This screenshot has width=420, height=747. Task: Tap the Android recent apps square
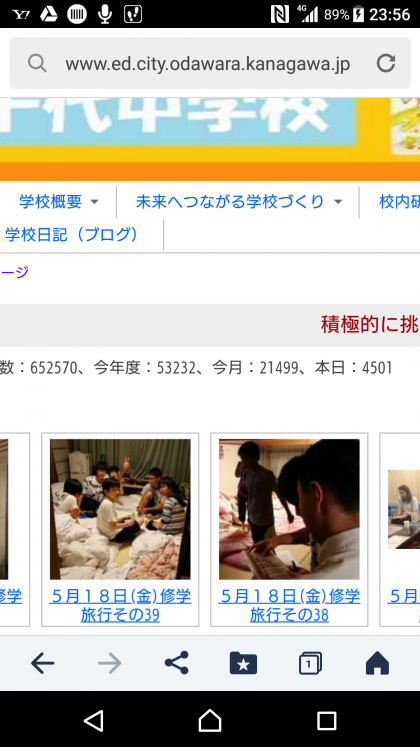pyautogui.click(x=327, y=721)
